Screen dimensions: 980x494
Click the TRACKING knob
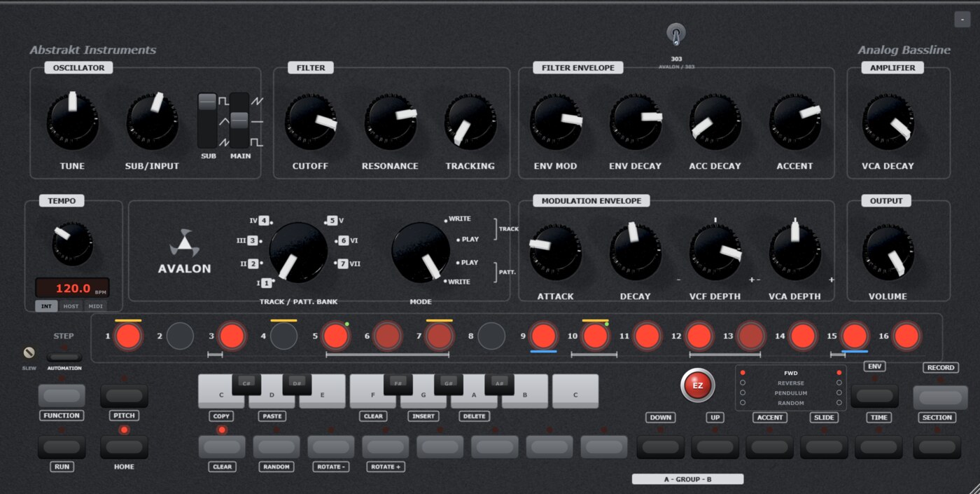pos(470,123)
